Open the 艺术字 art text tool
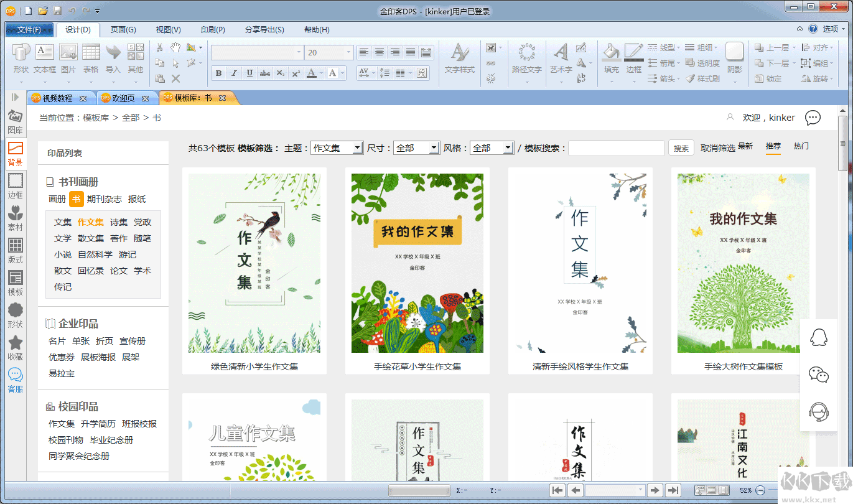 coord(561,58)
